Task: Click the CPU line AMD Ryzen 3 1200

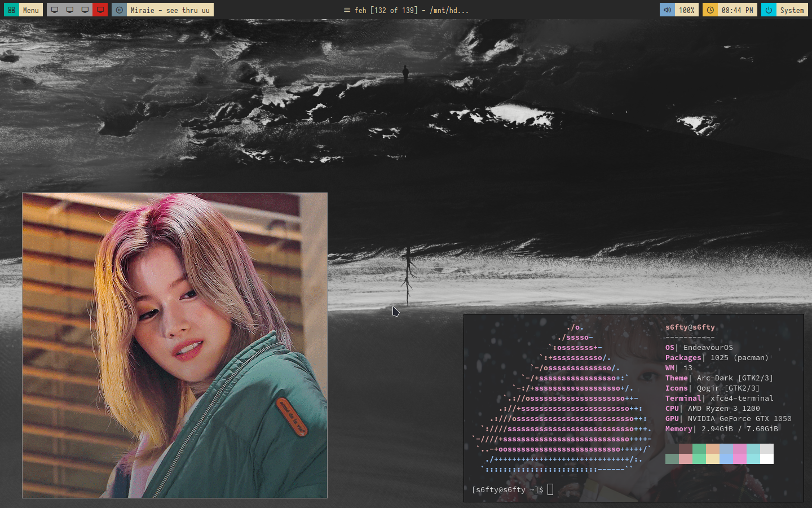Action: click(x=713, y=408)
